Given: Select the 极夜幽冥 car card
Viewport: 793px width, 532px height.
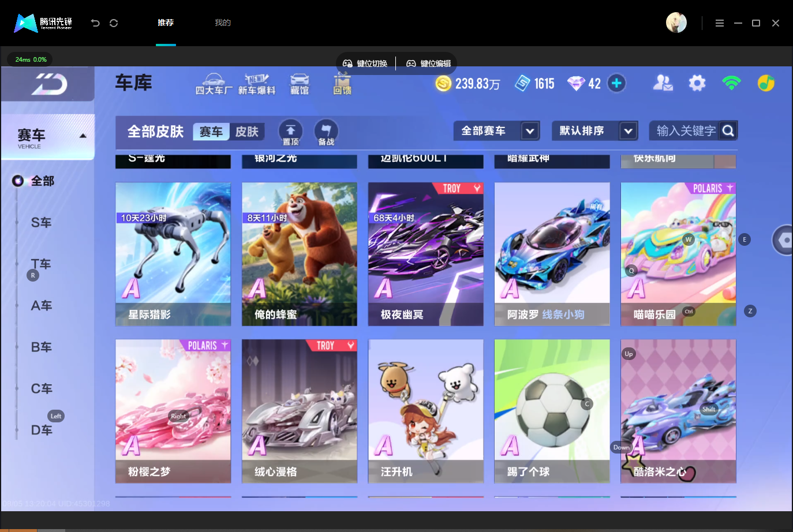Looking at the screenshot, I should click(x=426, y=254).
